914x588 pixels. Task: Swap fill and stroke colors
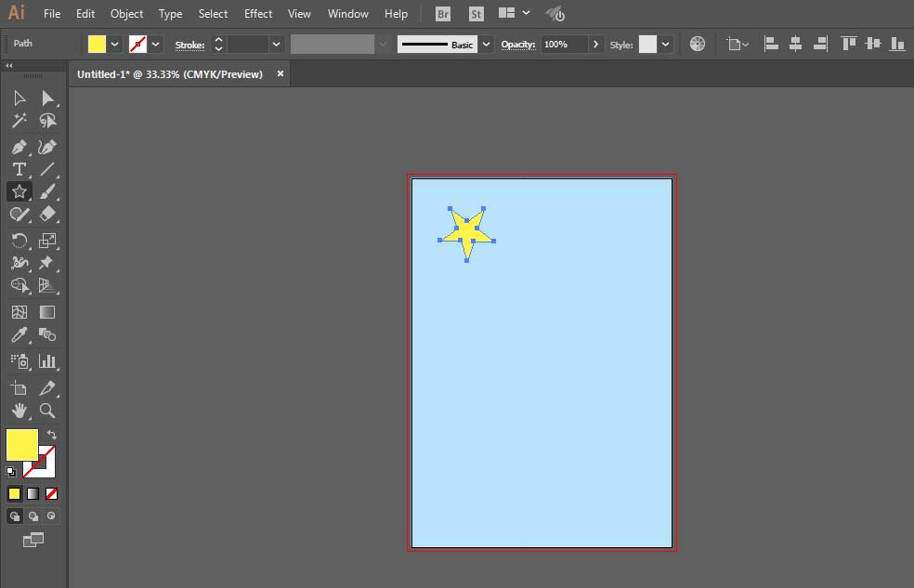pyautogui.click(x=52, y=435)
